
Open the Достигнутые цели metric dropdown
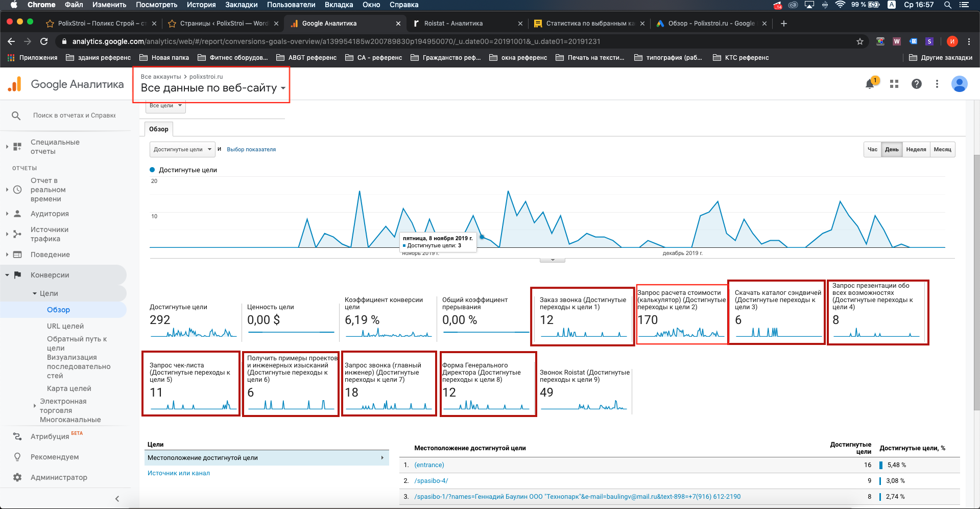[182, 149]
